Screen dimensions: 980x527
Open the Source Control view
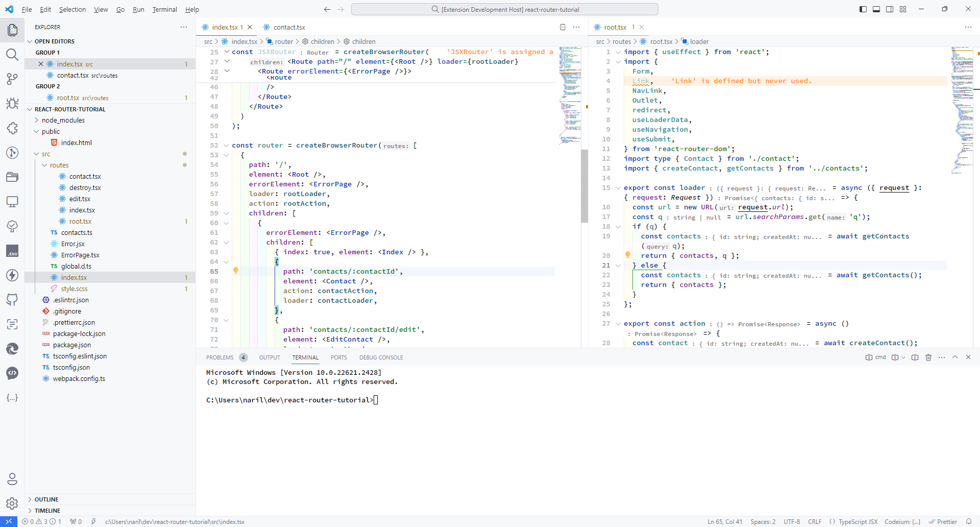[12, 79]
